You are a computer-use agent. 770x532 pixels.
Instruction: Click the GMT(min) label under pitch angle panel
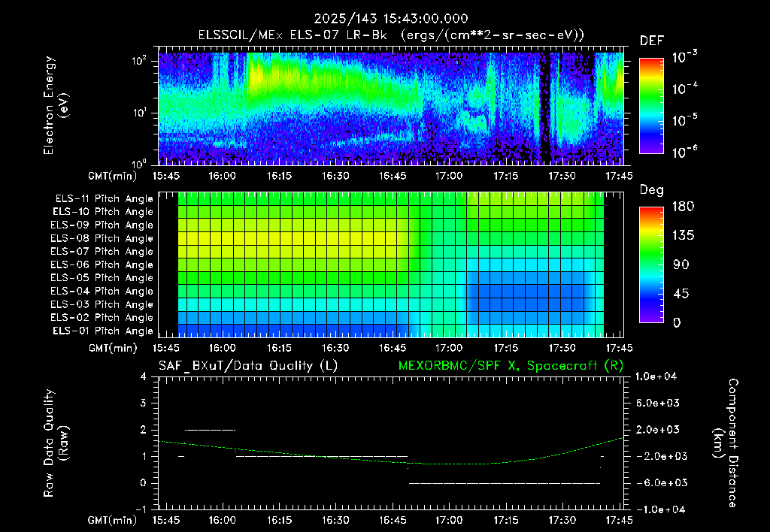[113, 348]
